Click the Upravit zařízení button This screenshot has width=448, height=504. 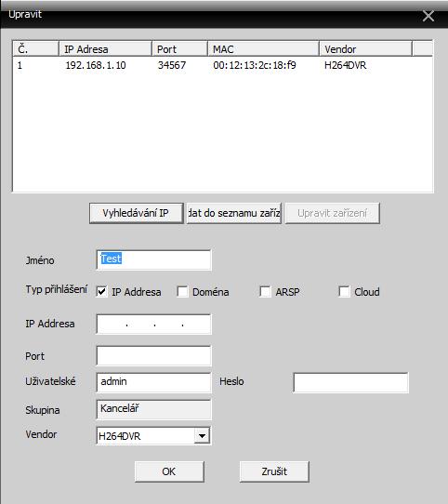[x=333, y=213]
